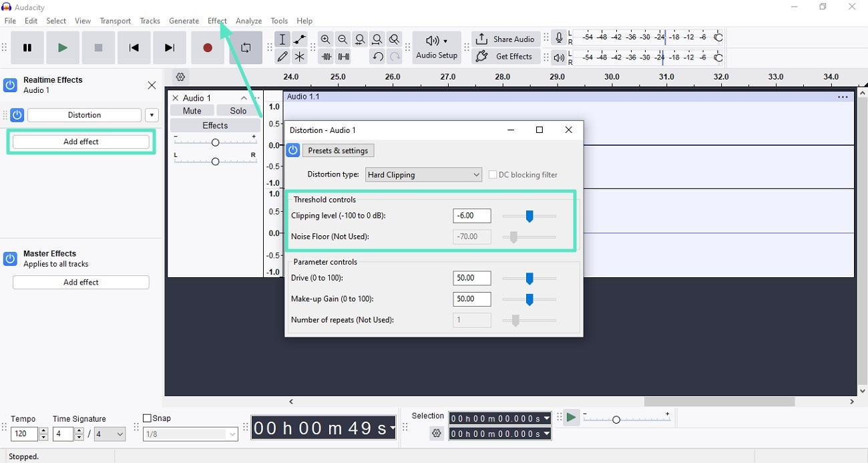This screenshot has width=868, height=463.
Task: Close the Audio 1 track
Action: point(176,98)
